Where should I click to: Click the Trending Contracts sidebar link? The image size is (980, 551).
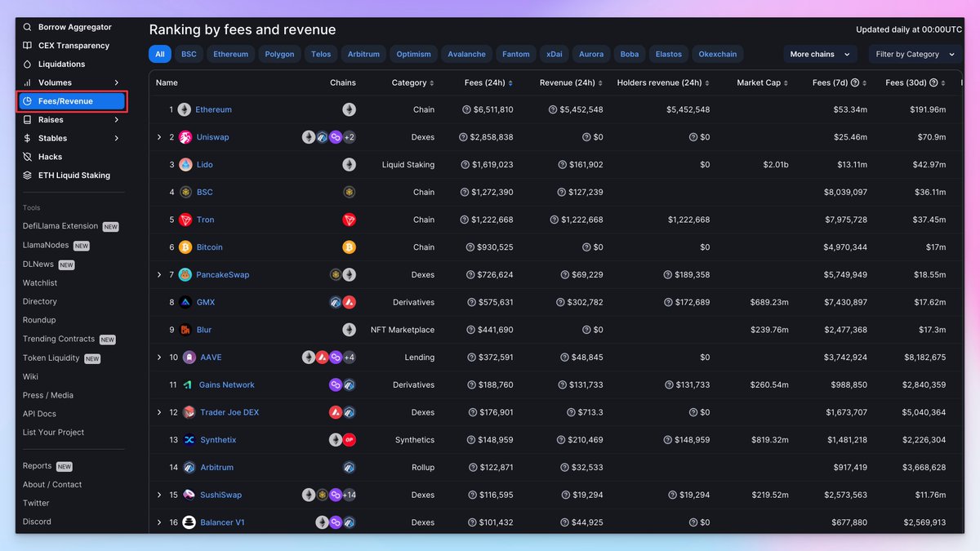(59, 339)
